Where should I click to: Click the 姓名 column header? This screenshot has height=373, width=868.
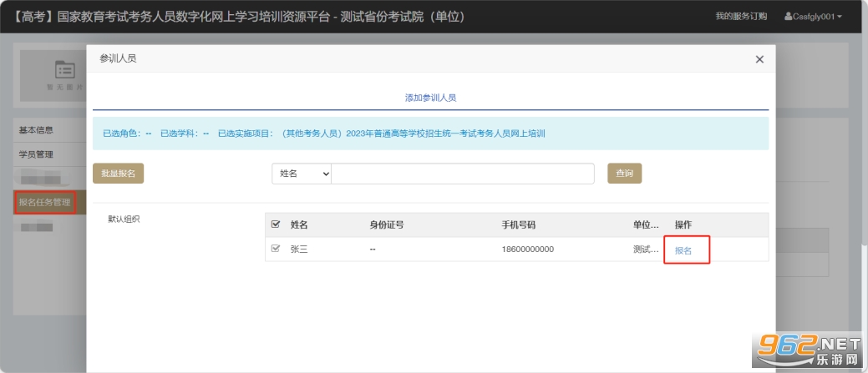tap(299, 224)
